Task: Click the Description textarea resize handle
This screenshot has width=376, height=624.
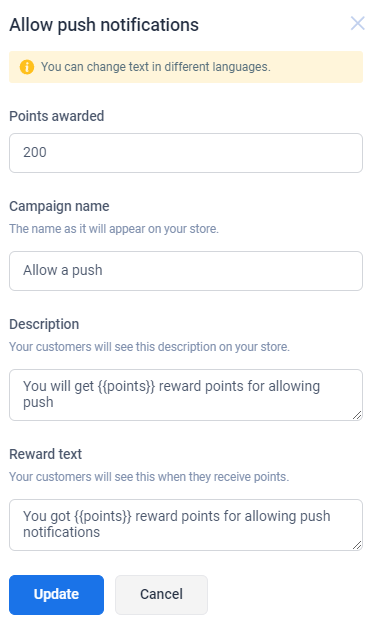Action: click(357, 415)
